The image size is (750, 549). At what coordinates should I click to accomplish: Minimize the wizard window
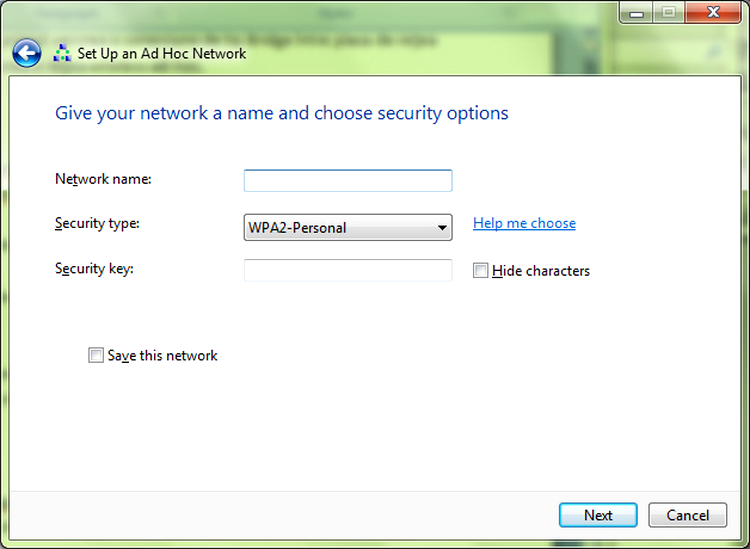pyautogui.click(x=636, y=12)
